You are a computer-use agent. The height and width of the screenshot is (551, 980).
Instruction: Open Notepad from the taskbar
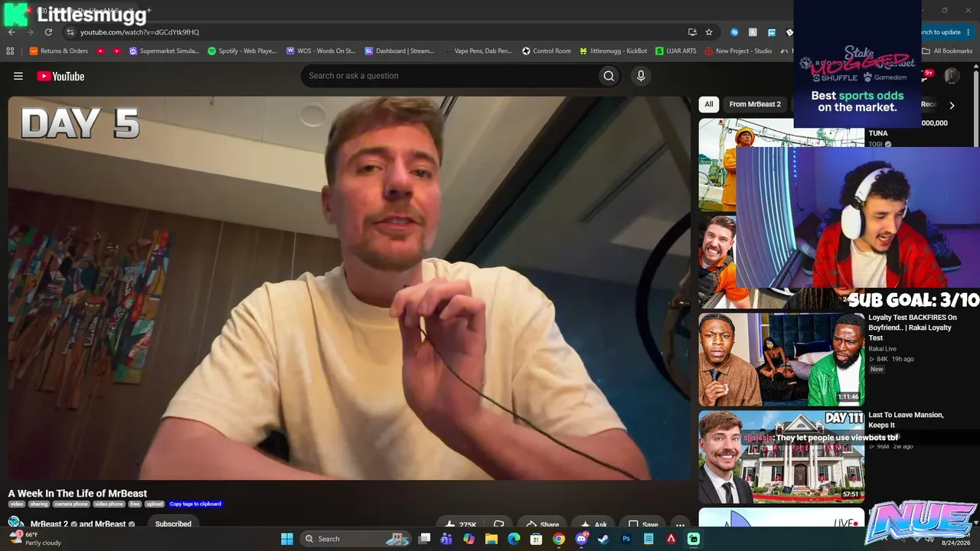[x=648, y=539]
